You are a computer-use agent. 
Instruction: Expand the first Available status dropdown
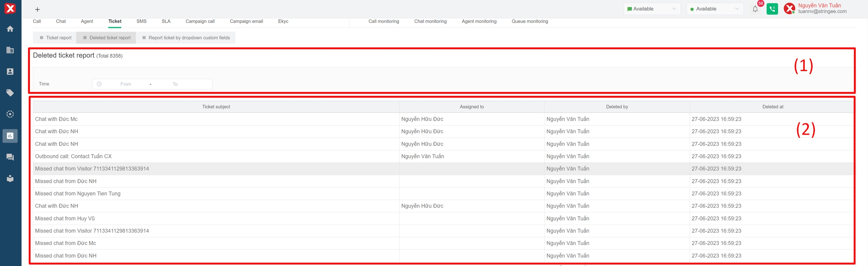pyautogui.click(x=652, y=9)
